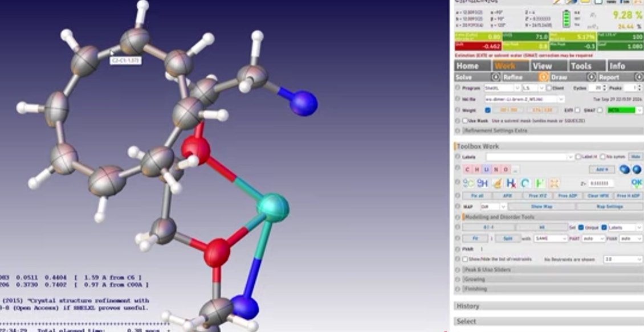Open the Program SHELXL dropdown

pyautogui.click(x=502, y=88)
